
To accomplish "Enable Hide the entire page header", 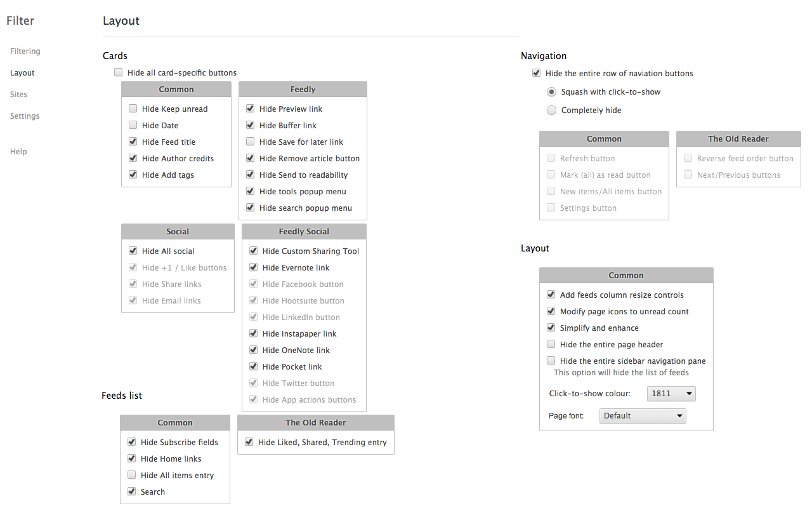I will [x=551, y=344].
